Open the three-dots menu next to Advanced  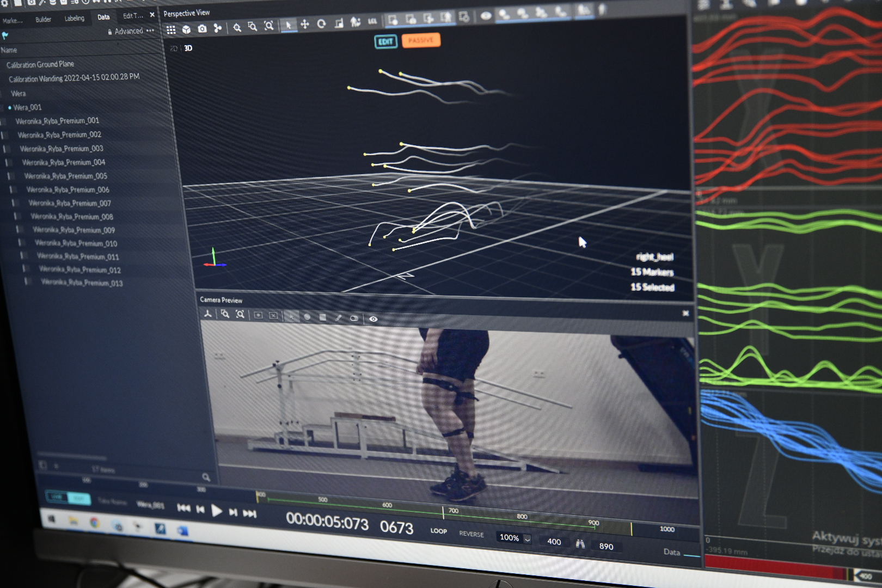click(x=150, y=30)
